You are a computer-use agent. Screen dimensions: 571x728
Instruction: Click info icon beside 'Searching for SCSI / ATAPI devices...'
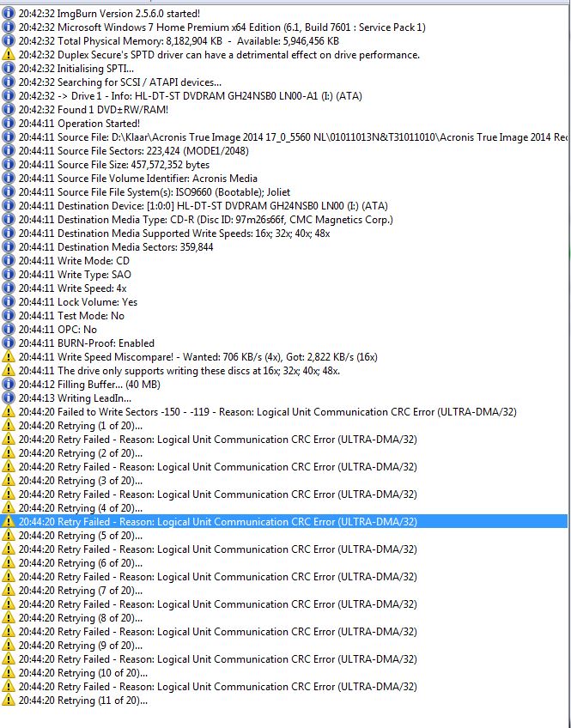pos(9,82)
